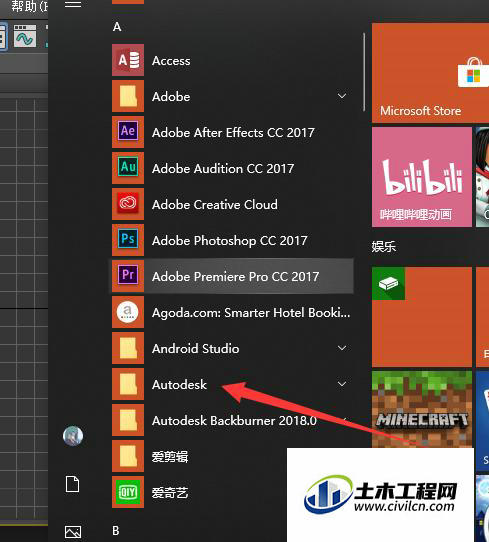Open the Microsoft Store tile
Screen dimensions: 489x542
[x=430, y=73]
